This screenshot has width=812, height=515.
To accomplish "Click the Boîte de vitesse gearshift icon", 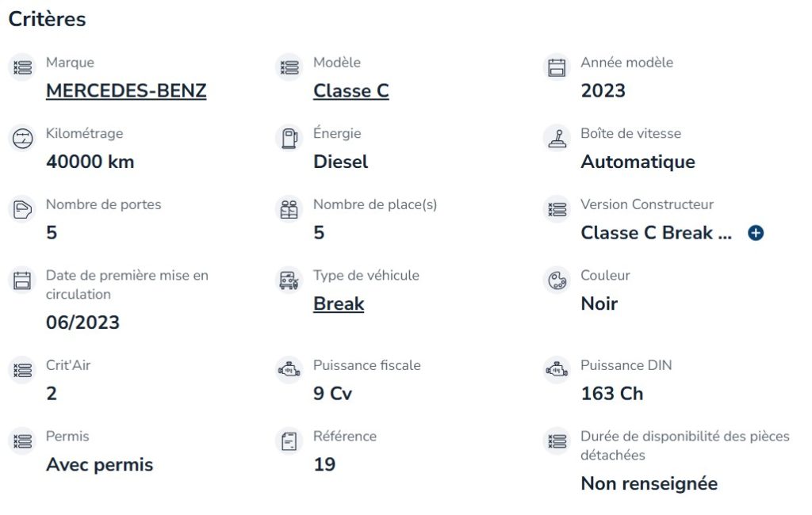I will [x=557, y=138].
